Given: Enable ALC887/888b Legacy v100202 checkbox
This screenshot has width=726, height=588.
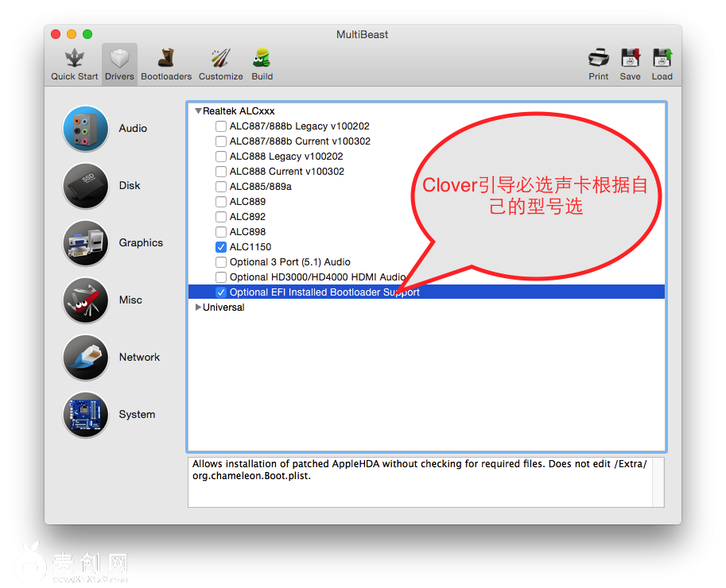Looking at the screenshot, I should (221, 126).
